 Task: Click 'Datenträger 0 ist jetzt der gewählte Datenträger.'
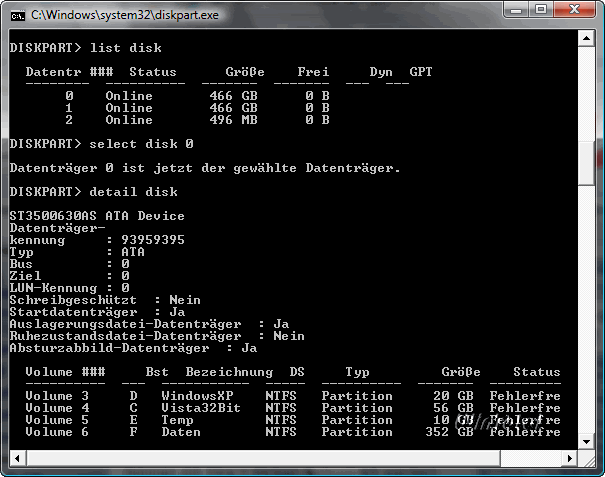tap(205, 168)
